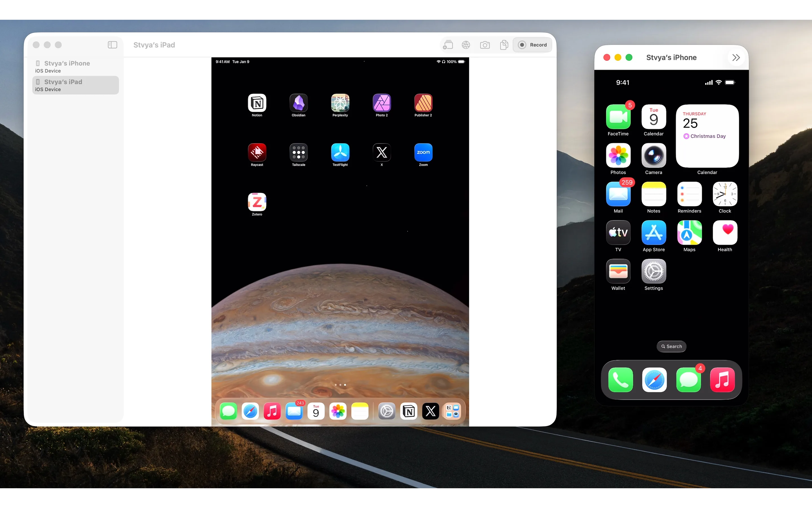Open Mail with 259 badge on iPhone
Viewport: 812px width, 508px height.
tap(618, 194)
